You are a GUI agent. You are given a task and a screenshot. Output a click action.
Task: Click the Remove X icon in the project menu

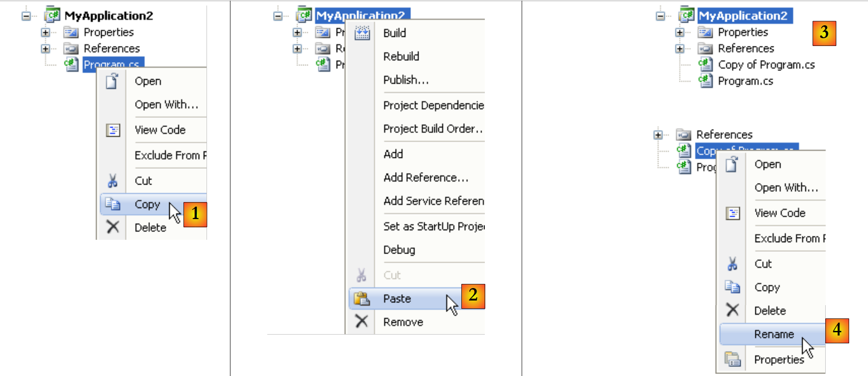point(362,322)
